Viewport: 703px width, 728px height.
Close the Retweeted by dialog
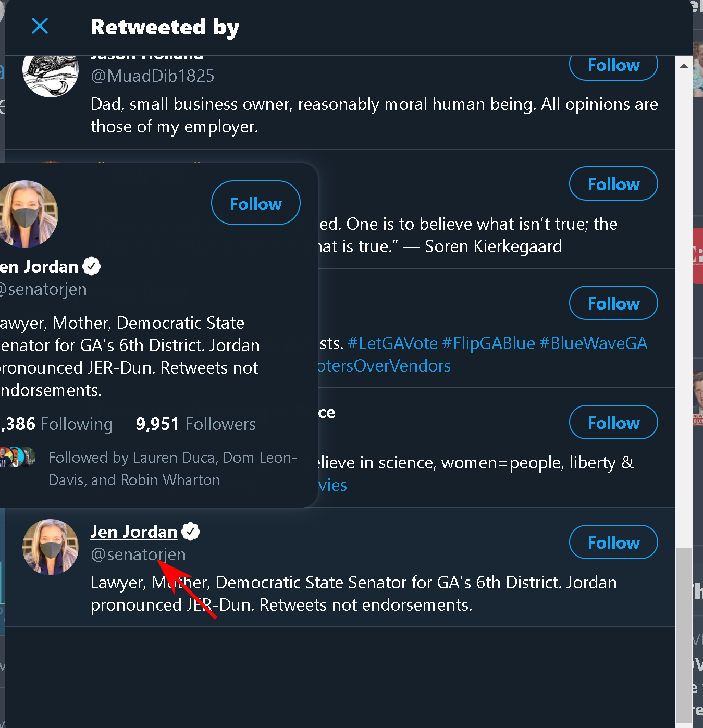click(40, 26)
